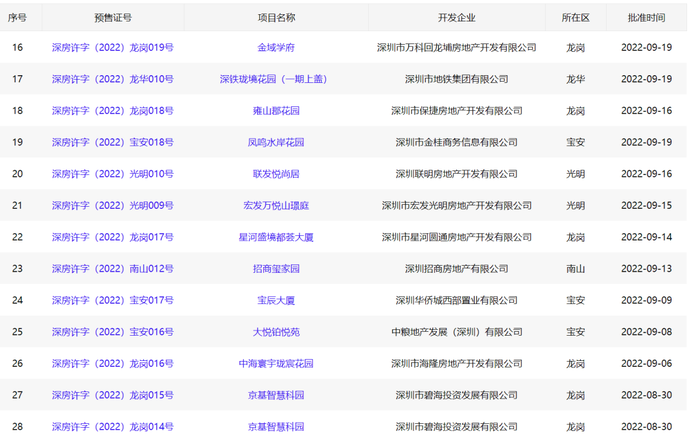Select developer 深圳市保捷房地产开发有限公司
Image resolution: width=700 pixels, height=442 pixels.
[x=456, y=111]
